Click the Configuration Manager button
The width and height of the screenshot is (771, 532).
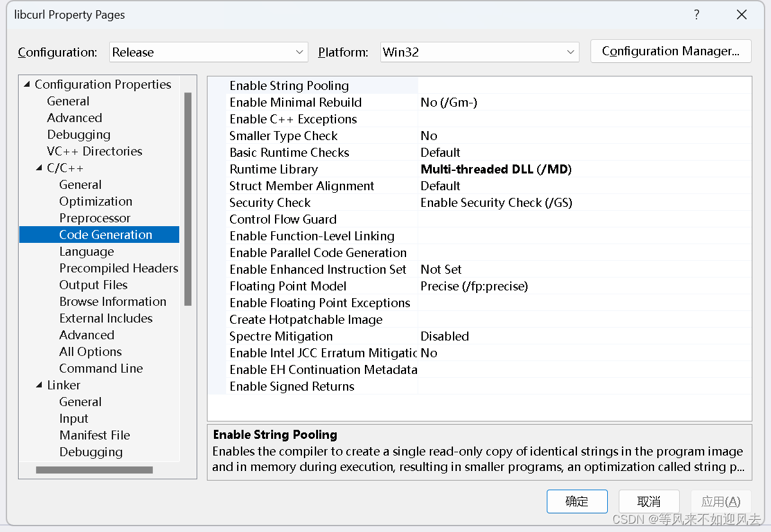[671, 51]
